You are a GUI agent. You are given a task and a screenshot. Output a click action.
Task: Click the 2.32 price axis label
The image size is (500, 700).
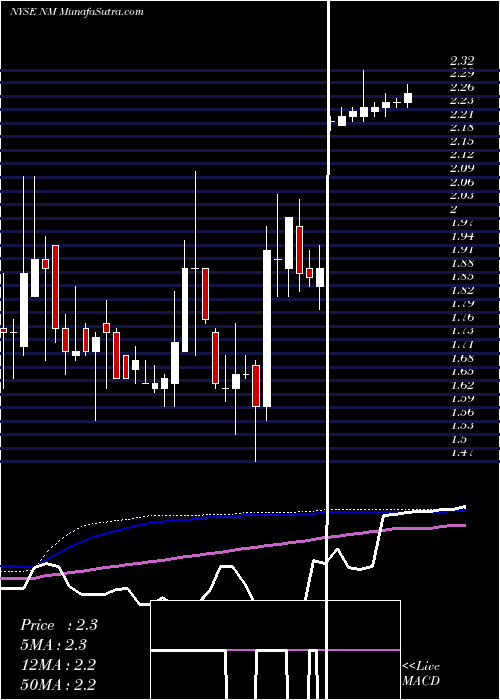point(462,60)
